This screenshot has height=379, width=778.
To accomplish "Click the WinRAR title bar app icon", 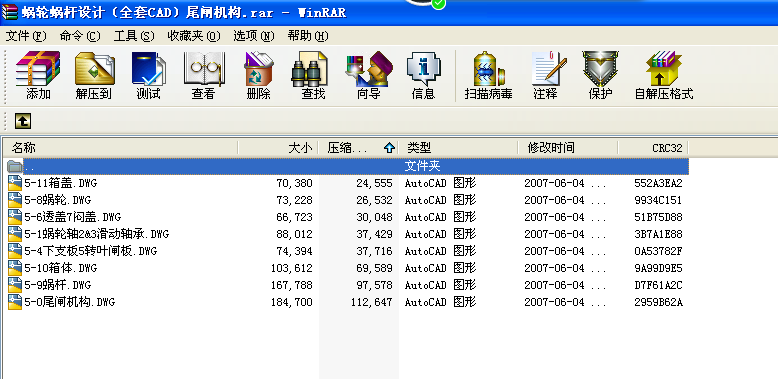I will [9, 11].
